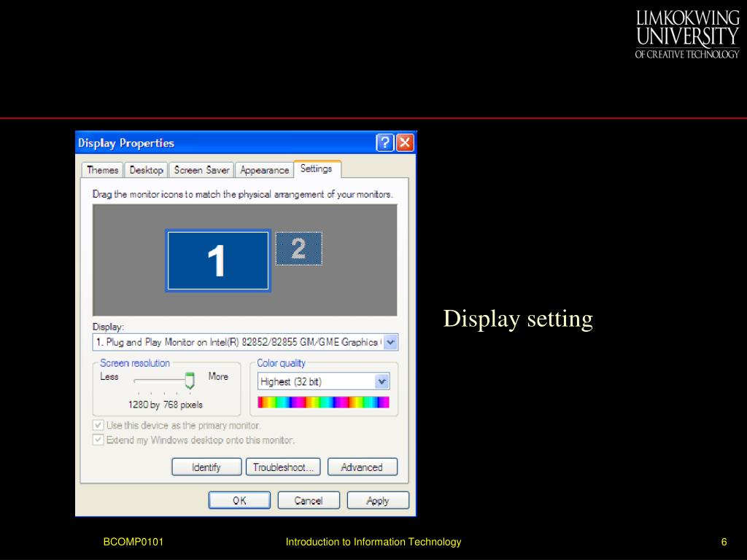Switch to the Themes tab
The image size is (747, 560).
(x=102, y=170)
